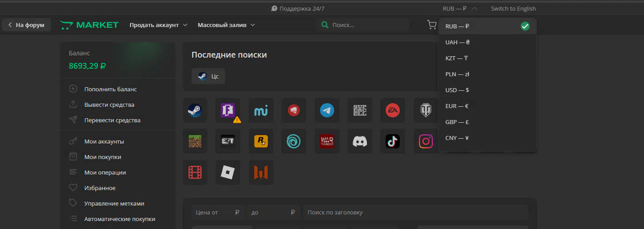Screen dimensions: 644x229
Task: Choose PLN — zł currency
Action: pos(488,74)
